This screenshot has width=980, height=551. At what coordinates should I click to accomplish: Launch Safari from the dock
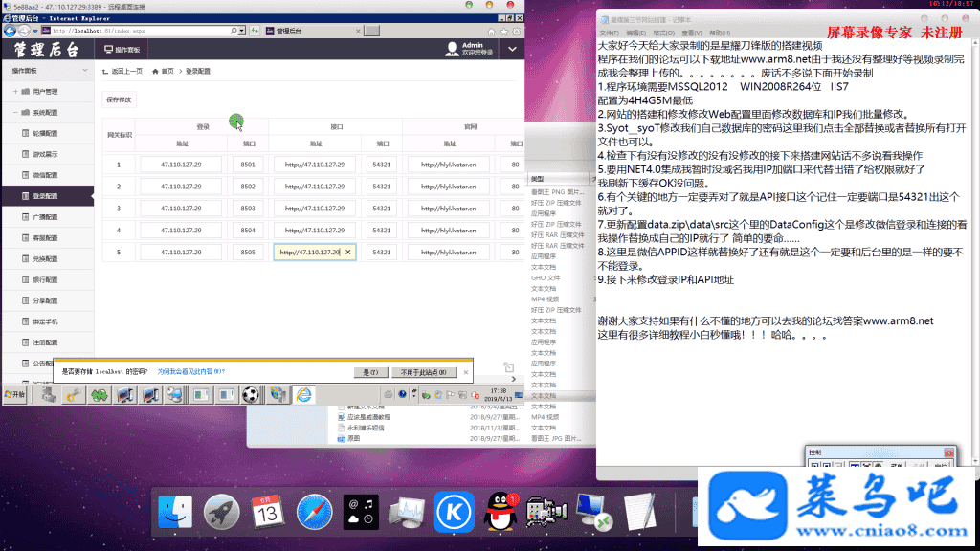pyautogui.click(x=314, y=512)
